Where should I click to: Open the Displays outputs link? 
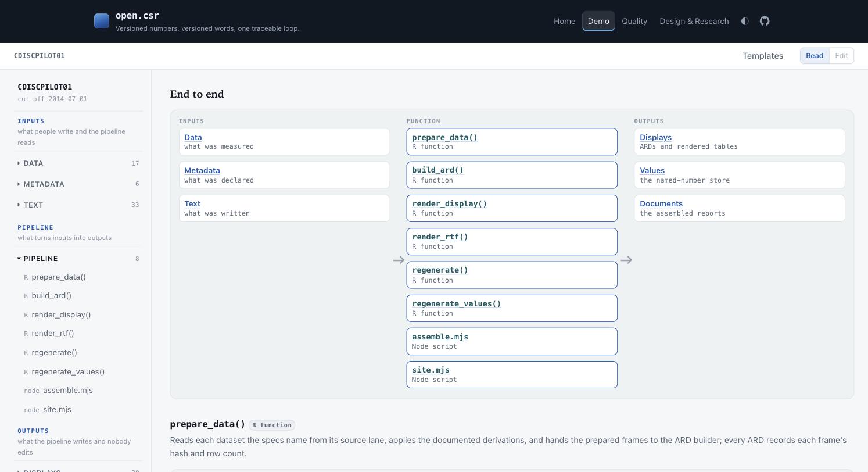point(656,138)
